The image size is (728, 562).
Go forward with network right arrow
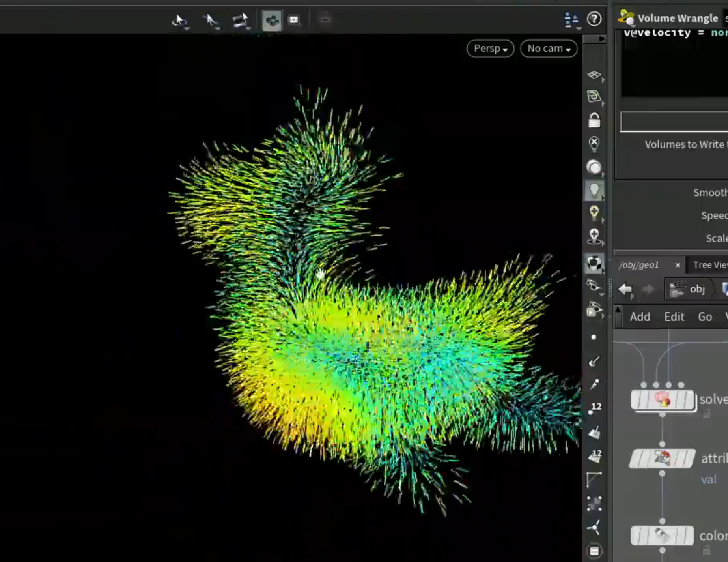point(648,289)
